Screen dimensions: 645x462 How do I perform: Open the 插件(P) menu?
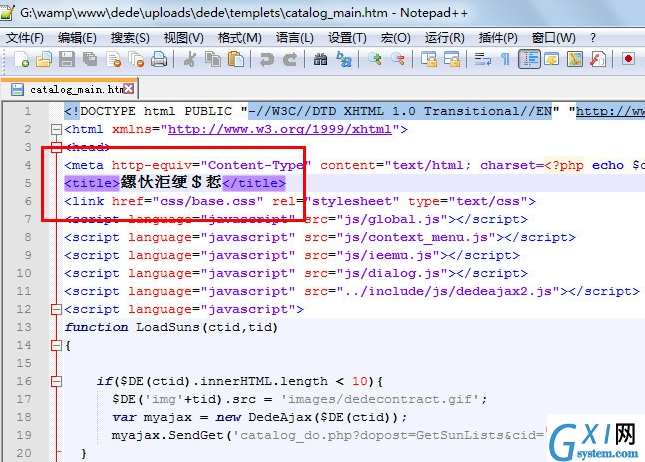(x=498, y=38)
